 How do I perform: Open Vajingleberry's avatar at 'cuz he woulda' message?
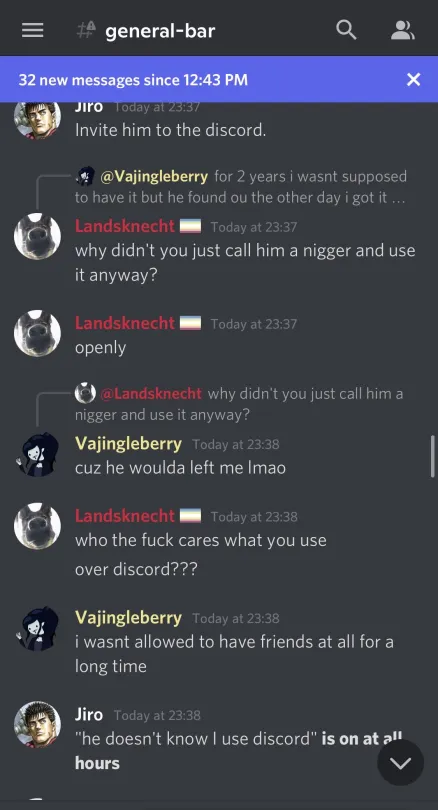(37, 455)
